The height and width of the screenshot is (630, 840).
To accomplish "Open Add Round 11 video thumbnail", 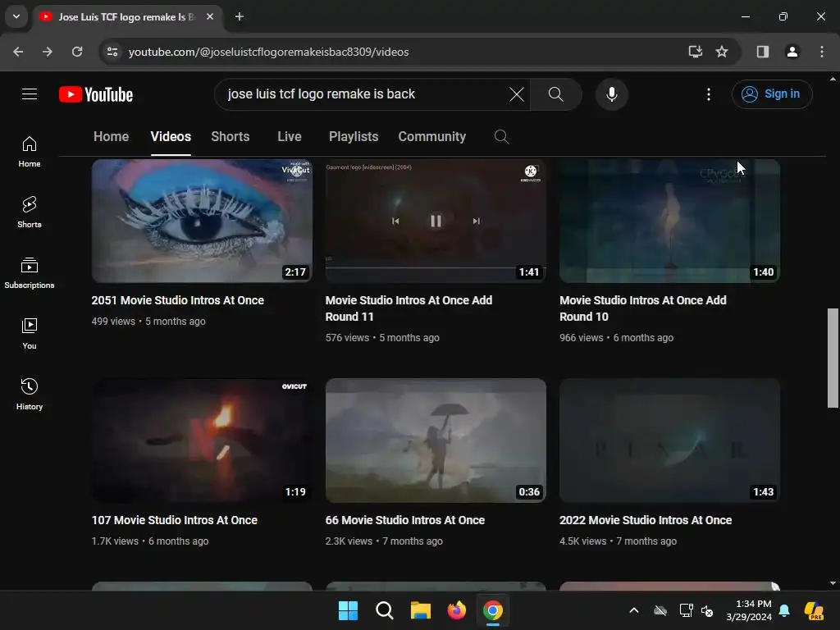I will click(436, 221).
